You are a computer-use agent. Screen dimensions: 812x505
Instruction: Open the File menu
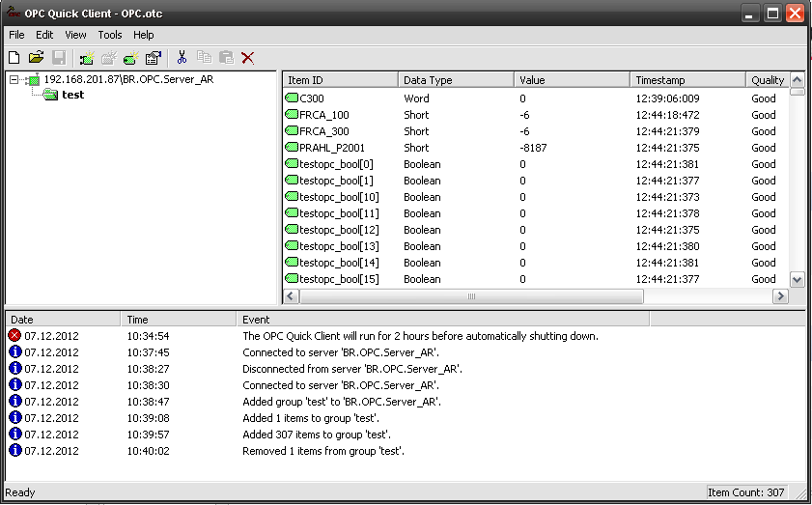[16, 35]
